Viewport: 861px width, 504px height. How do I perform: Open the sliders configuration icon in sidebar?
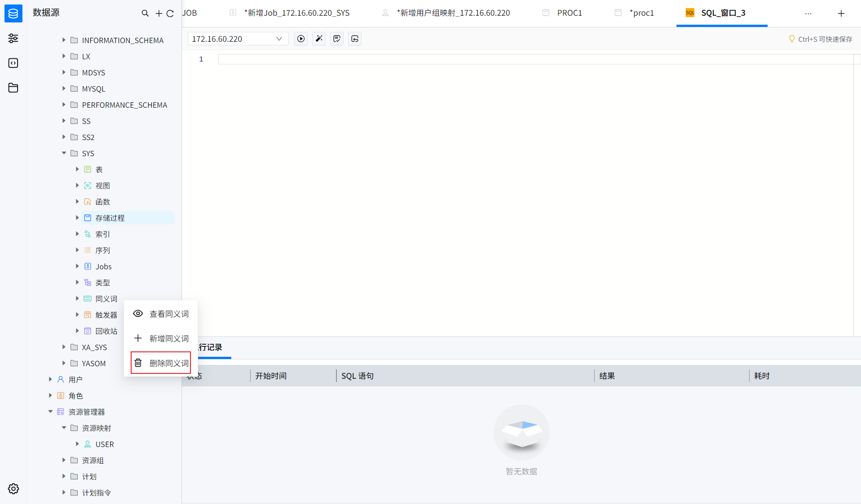tap(13, 38)
